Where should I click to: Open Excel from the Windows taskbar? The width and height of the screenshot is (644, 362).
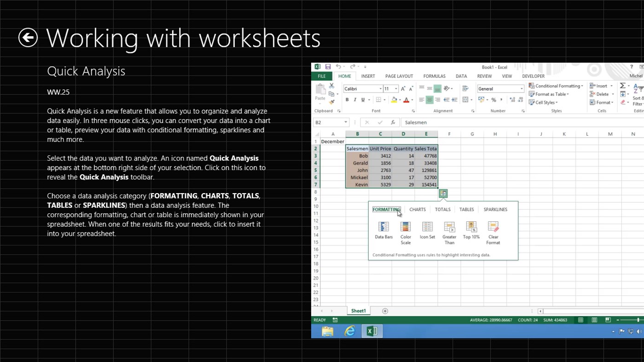click(371, 331)
